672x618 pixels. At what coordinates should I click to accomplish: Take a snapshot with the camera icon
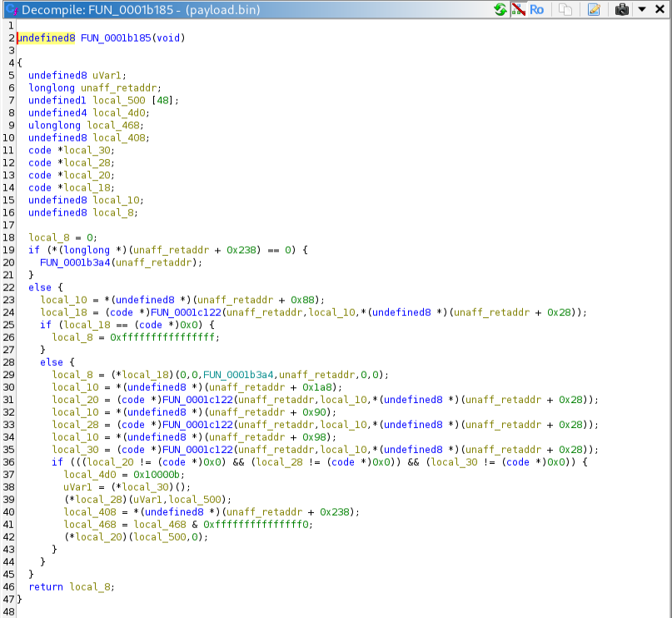[621, 9]
